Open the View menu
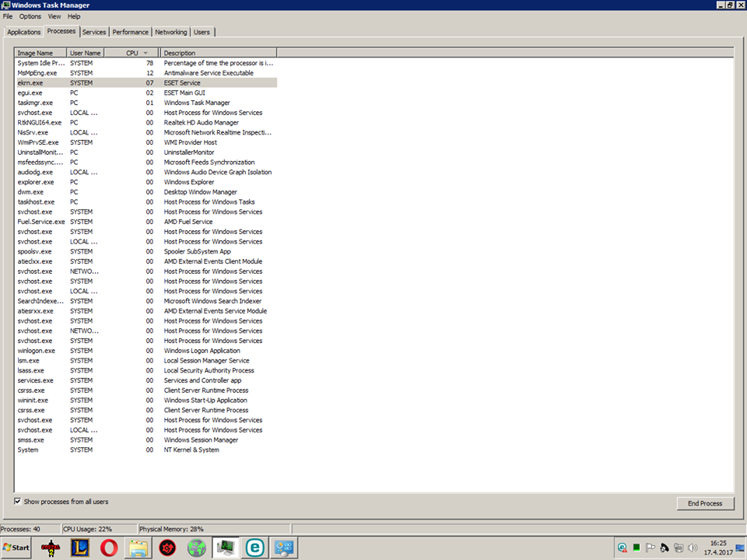Viewport: 747px width, 560px height. (x=54, y=16)
